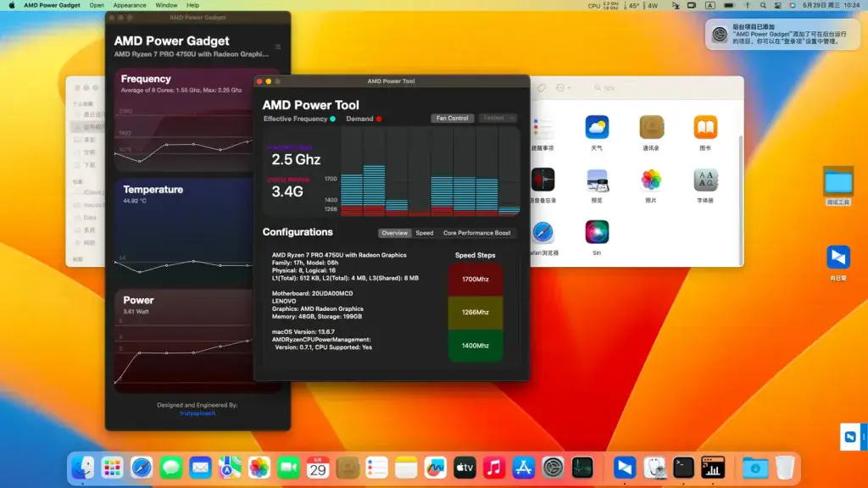Click the Power graph panel
This screenshot has width=868, height=488.
click(184, 341)
